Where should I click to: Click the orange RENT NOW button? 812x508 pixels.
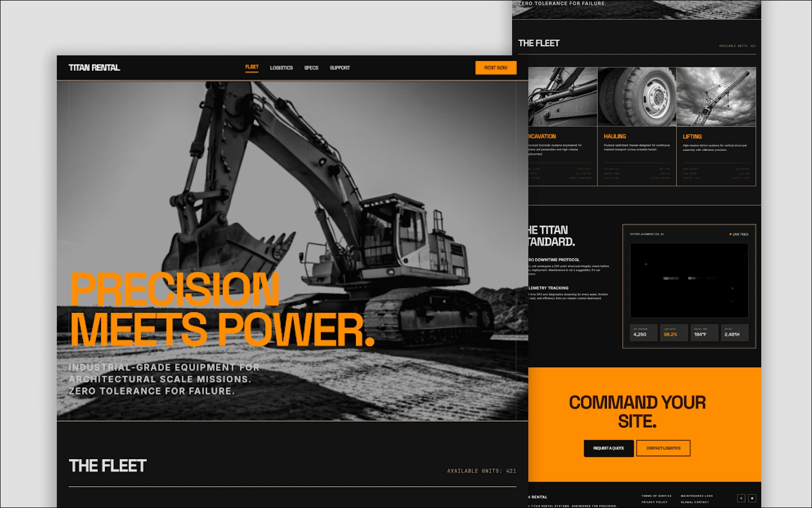point(496,67)
